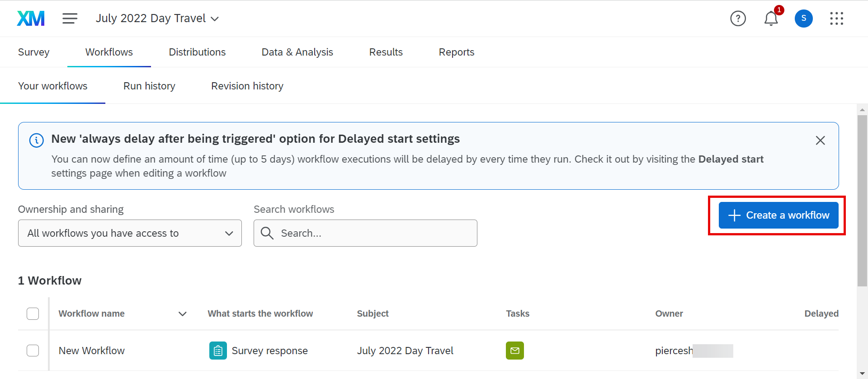Image resolution: width=868 pixels, height=379 pixels.
Task: Switch to the Distributions tab
Action: 197,52
